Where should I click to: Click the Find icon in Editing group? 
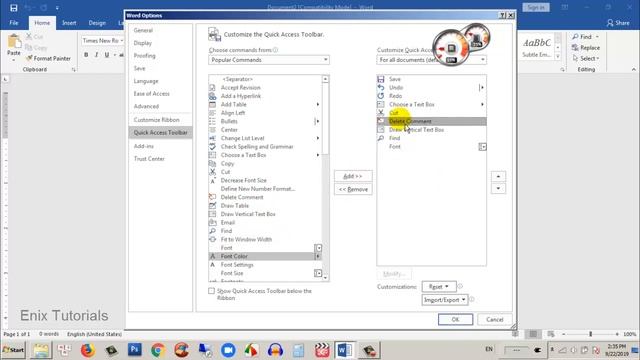pyautogui.click(x=576, y=37)
